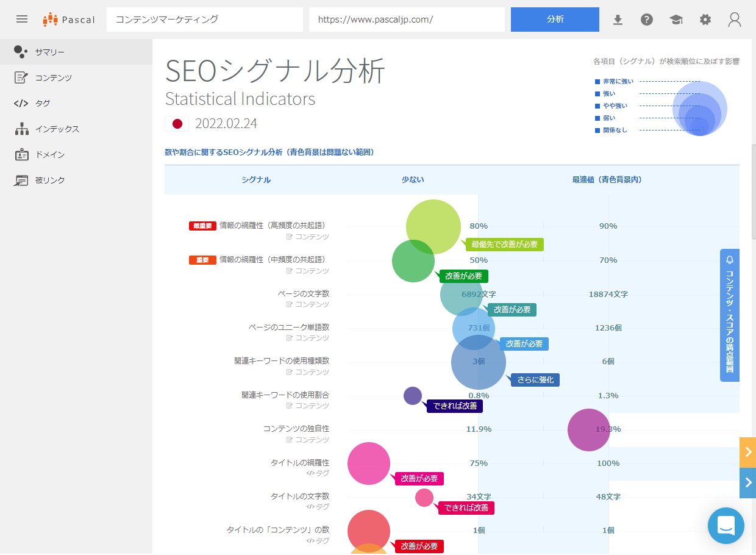756x555 pixels.
Task: Open 被リンク sidebar section
Action: (x=49, y=181)
